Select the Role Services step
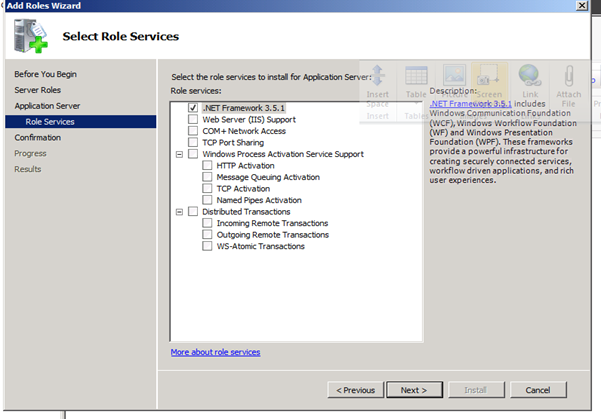The image size is (601, 419). pyautogui.click(x=80, y=122)
